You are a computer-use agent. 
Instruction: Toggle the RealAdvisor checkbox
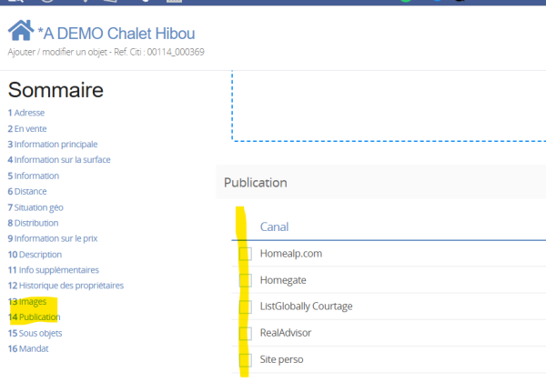click(246, 333)
